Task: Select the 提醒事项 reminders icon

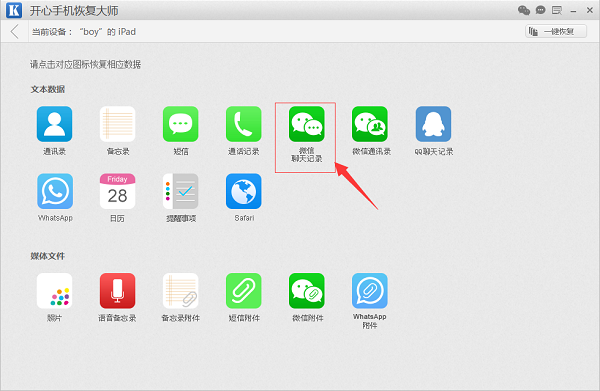Action: pos(181,191)
